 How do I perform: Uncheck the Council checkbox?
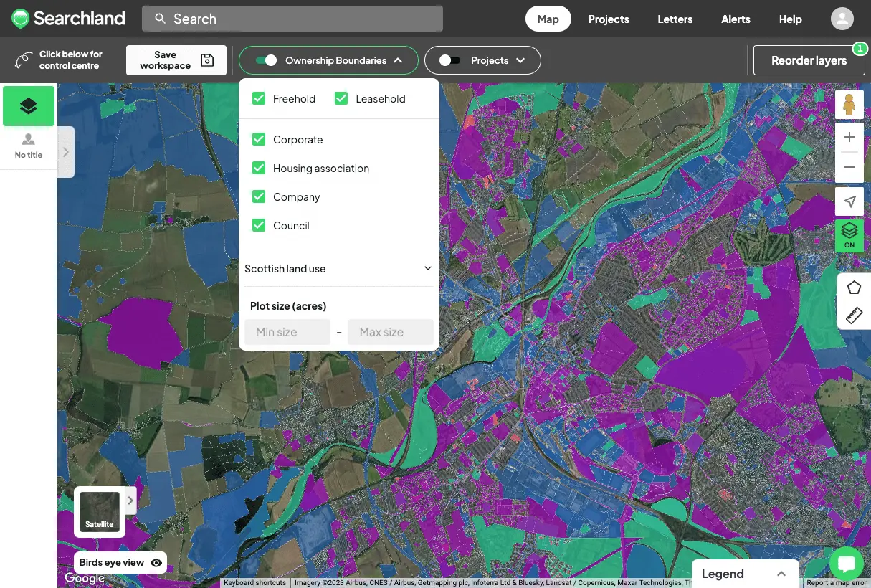(x=259, y=225)
